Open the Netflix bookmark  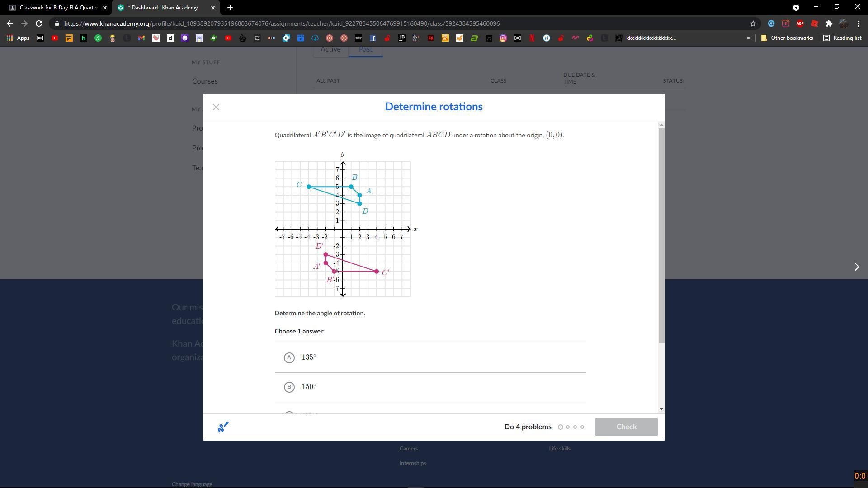pyautogui.click(x=532, y=38)
